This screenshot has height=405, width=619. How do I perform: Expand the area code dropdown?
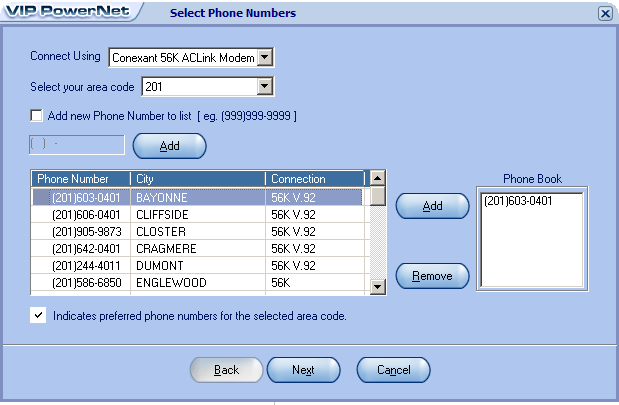pyautogui.click(x=265, y=87)
